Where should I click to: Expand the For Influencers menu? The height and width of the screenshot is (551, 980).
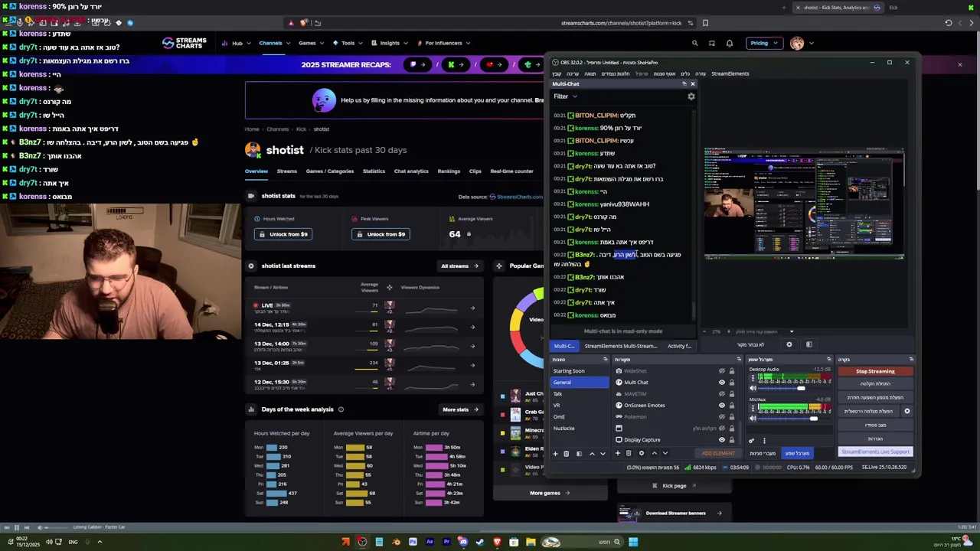point(443,44)
